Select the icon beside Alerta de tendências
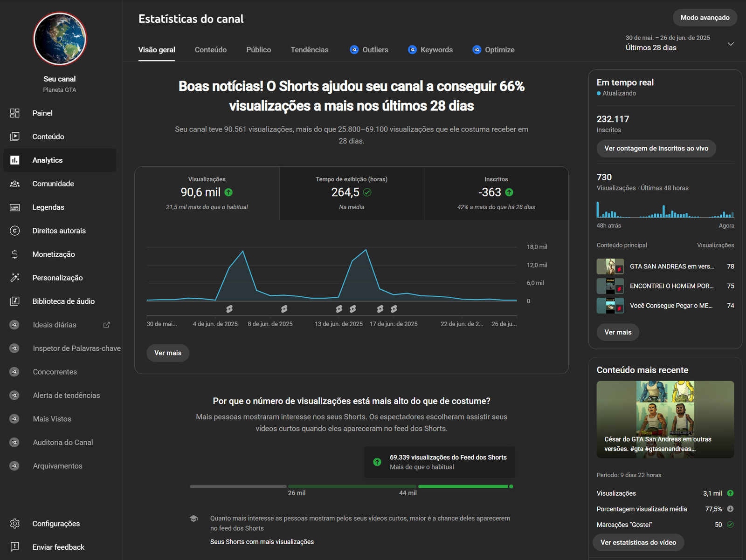Screen dimensions: 746x560 [14, 395]
